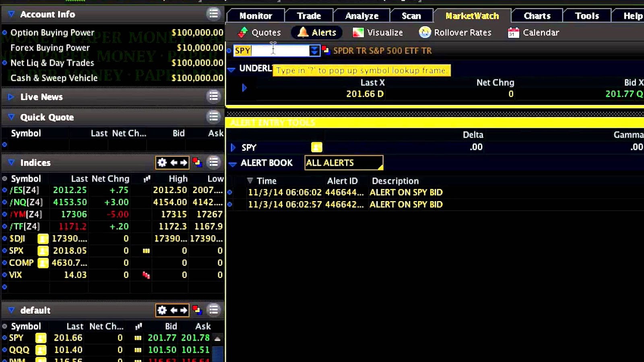Viewport: 644px width, 362px height.
Task: Open Quotes using the green arrows icon
Action: (x=243, y=32)
